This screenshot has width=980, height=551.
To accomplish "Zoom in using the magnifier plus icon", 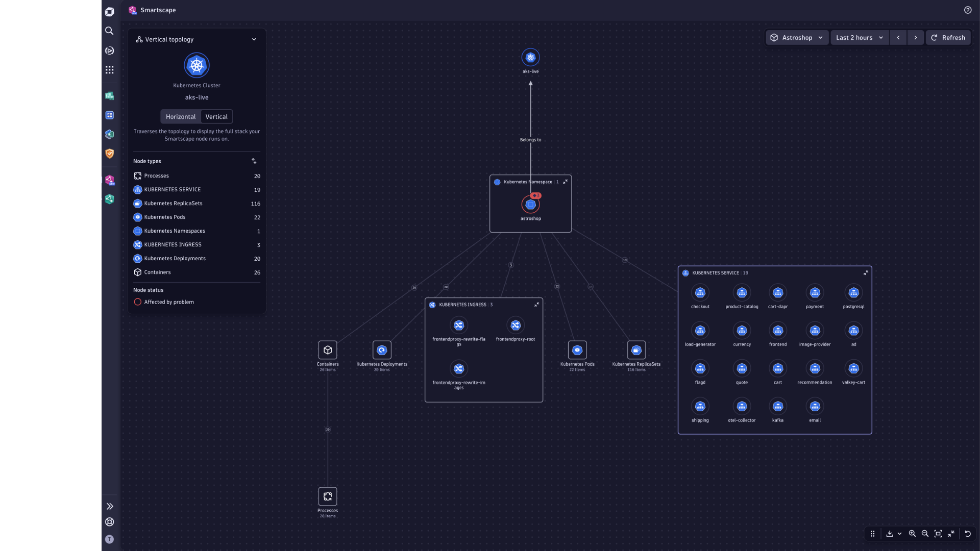I will coord(913,534).
